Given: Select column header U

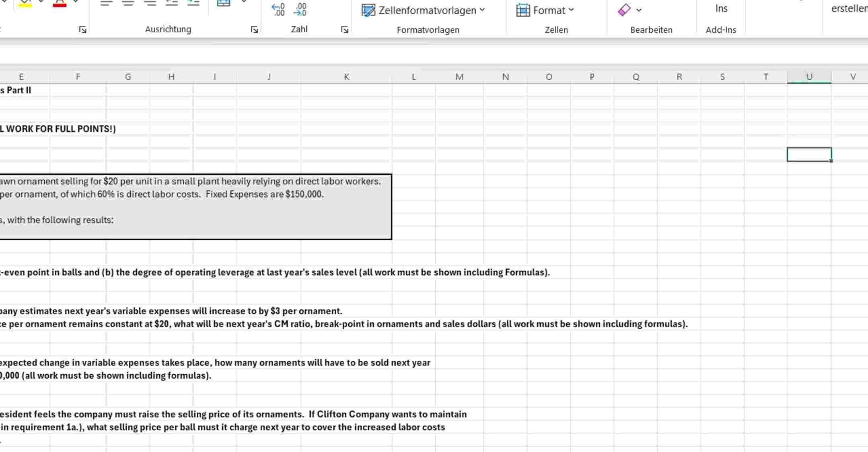Looking at the screenshot, I should 809,76.
